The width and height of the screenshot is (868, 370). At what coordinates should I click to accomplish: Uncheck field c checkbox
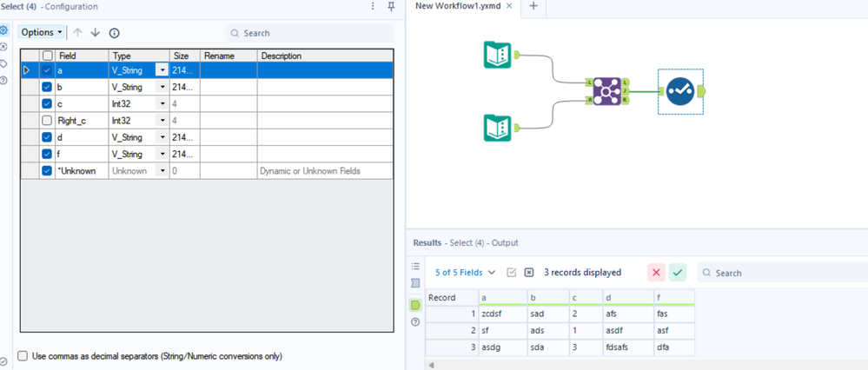coord(48,104)
